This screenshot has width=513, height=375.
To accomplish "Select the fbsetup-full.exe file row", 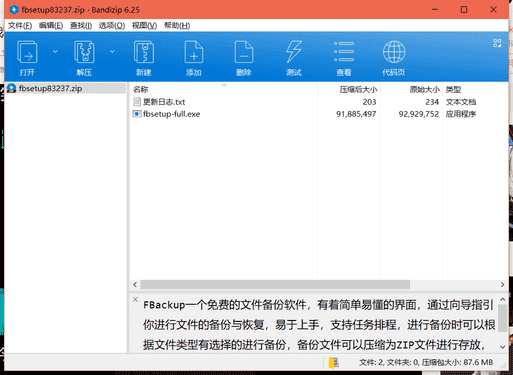I will 319,114.
